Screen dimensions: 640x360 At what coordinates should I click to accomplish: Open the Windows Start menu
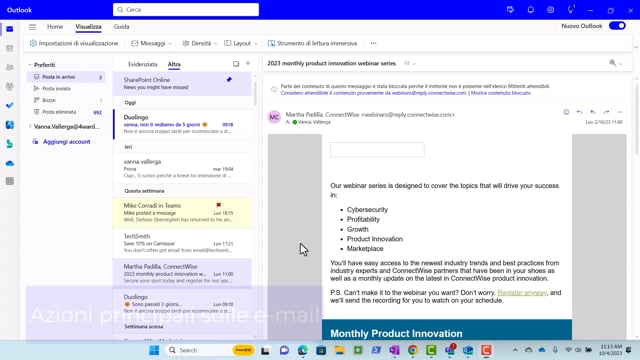click(154, 350)
